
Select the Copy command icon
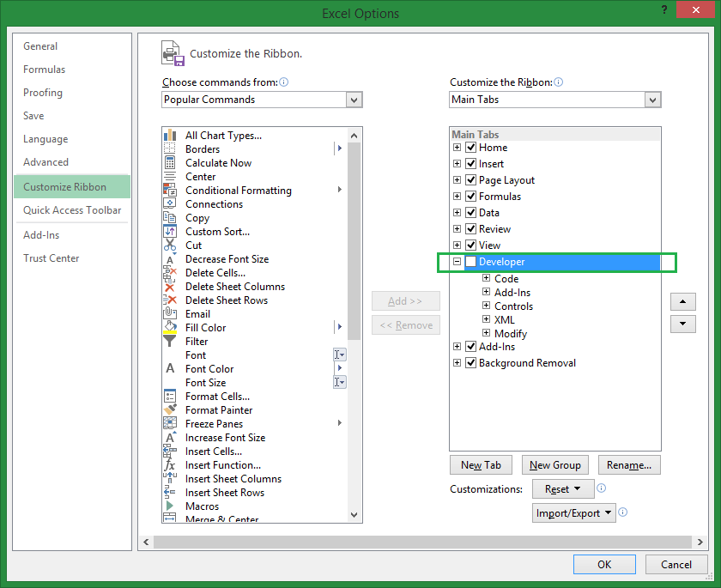[169, 217]
